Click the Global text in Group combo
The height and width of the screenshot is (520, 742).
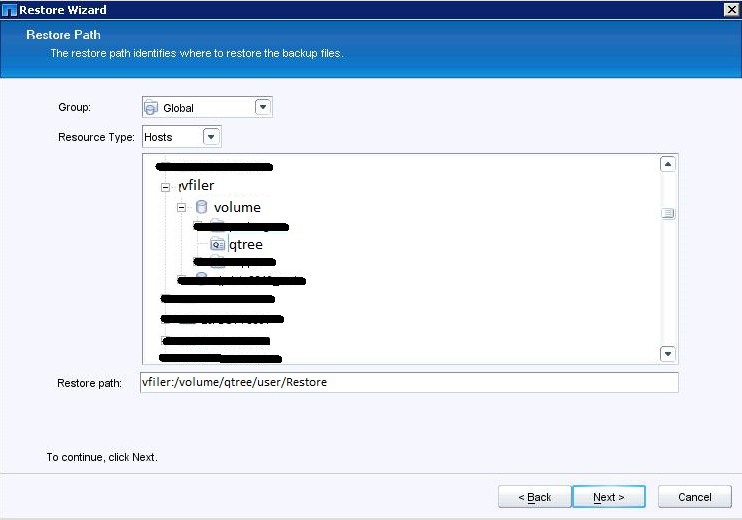coord(178,108)
